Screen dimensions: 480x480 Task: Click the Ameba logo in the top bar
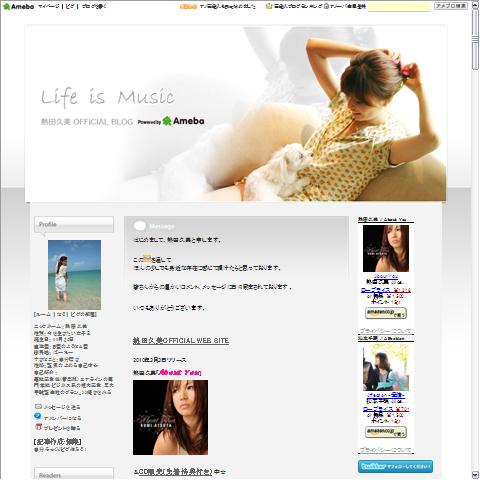click(x=18, y=6)
